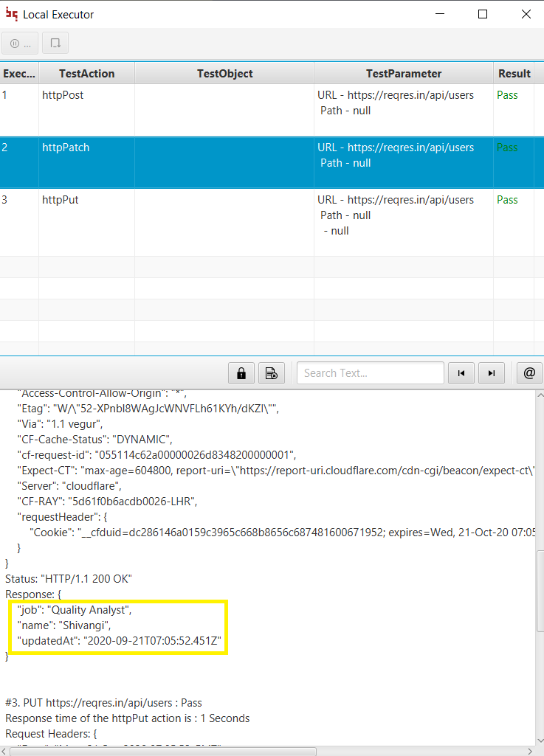This screenshot has width=544, height=756.
Task: Click the "#3. PUT https://reqres.in/api/users : Pass" line
Action: click(x=103, y=703)
